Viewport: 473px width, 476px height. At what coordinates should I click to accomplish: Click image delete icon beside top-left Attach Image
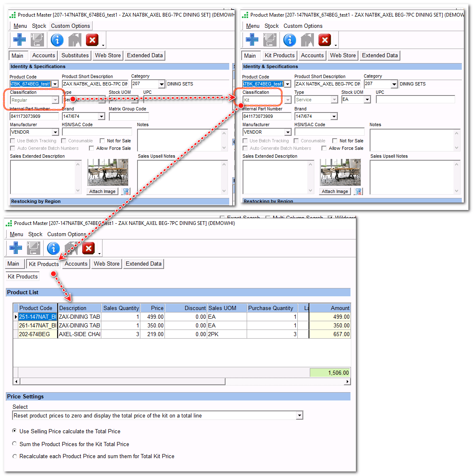pyautogui.click(x=126, y=191)
